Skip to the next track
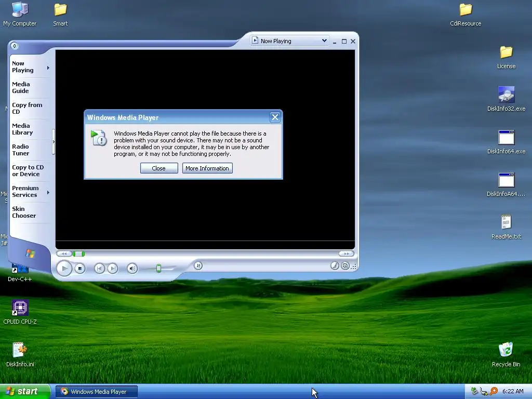Image resolution: width=532 pixels, height=399 pixels. point(113,269)
